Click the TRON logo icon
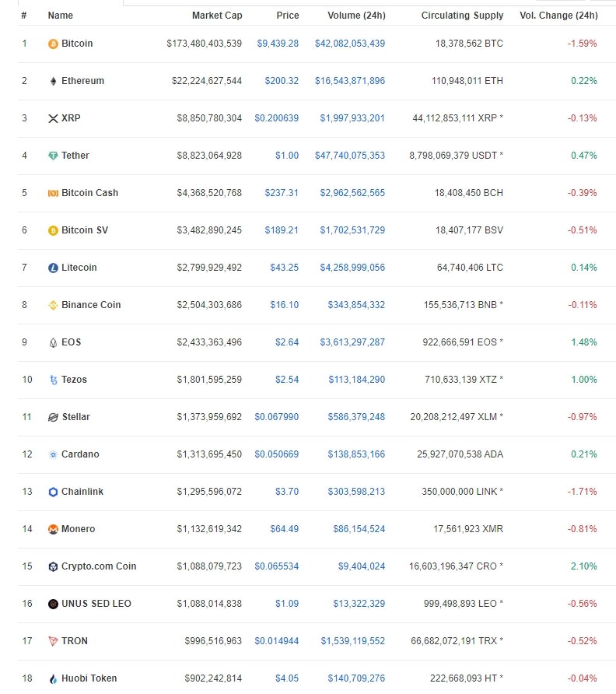This screenshot has width=616, height=694. (53, 641)
